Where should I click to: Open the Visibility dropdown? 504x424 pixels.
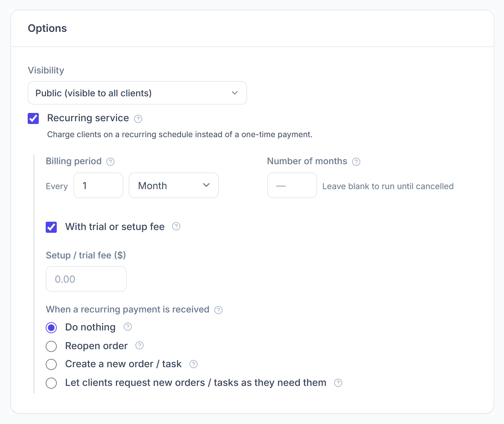137,93
